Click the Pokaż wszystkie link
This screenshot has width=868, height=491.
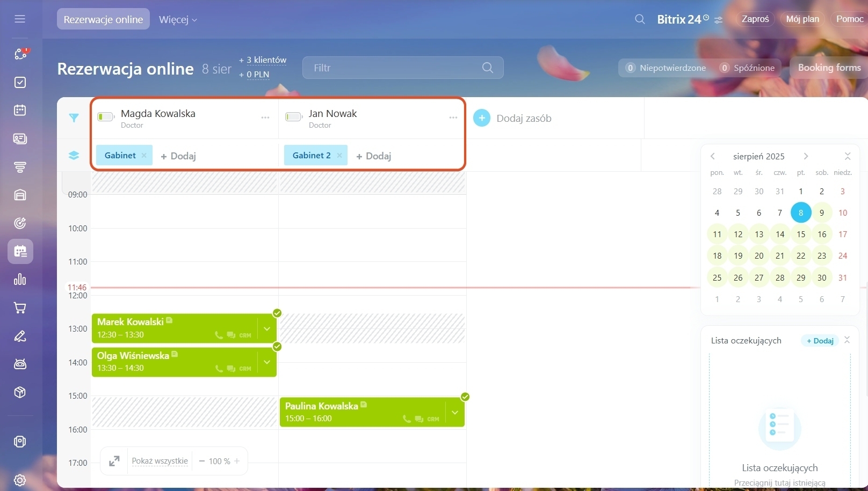tap(160, 461)
